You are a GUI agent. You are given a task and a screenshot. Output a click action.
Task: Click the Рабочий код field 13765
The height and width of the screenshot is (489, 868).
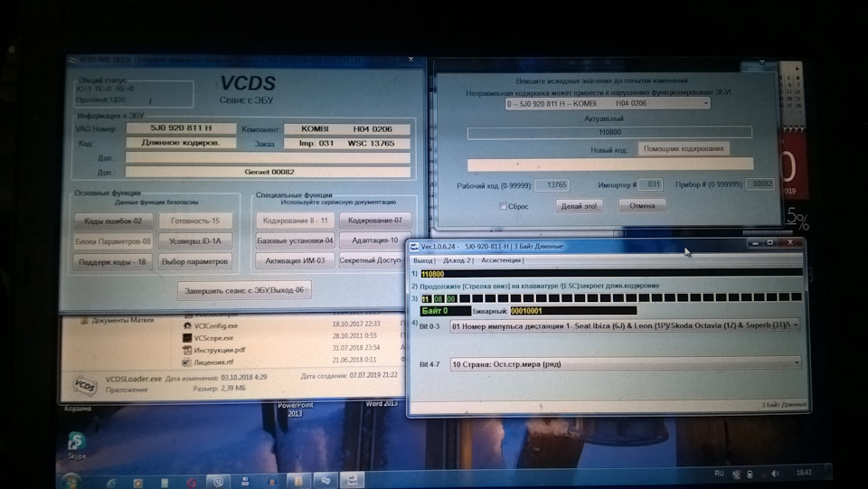[552, 185]
